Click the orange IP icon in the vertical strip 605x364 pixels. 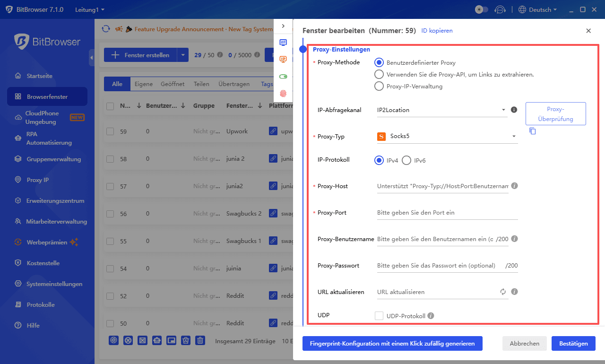tap(283, 59)
